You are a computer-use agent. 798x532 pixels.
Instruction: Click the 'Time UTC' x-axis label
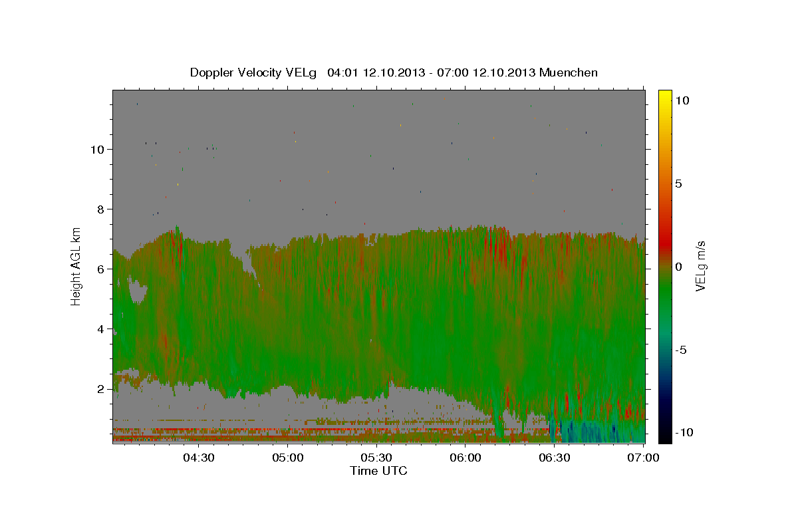point(378,471)
